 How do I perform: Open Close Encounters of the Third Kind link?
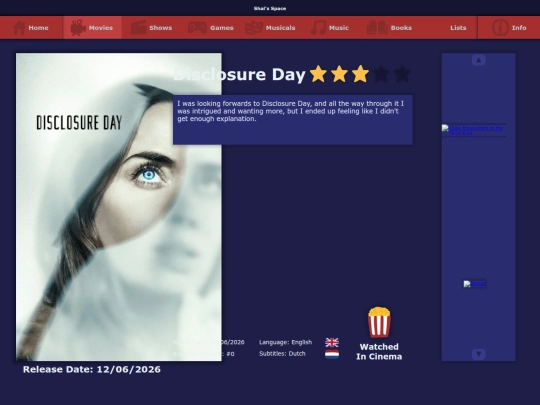[474, 130]
